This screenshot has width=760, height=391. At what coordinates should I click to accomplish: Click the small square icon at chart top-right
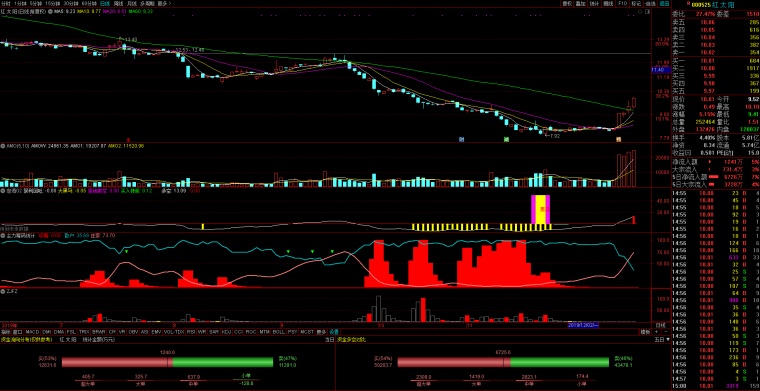(647, 12)
